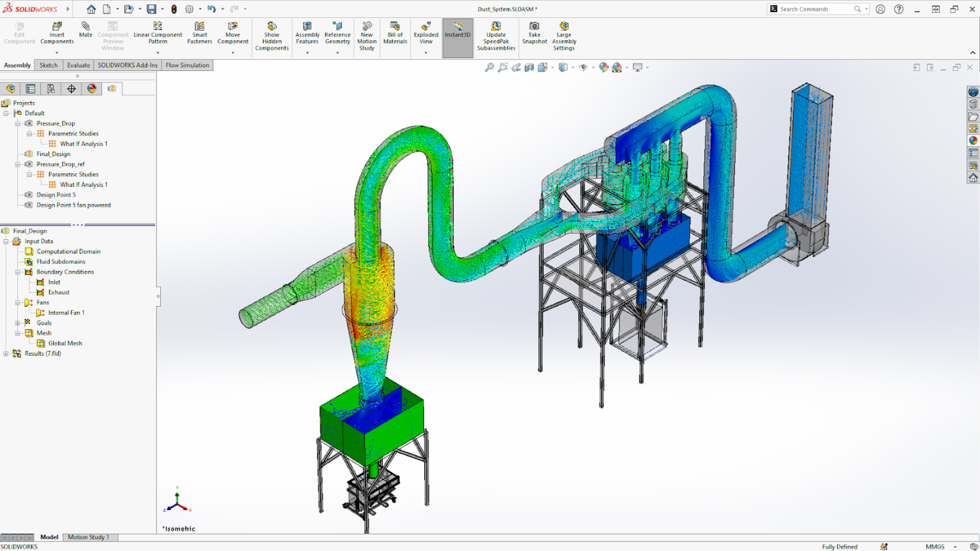Click Fully Defined in the status bar
The width and height of the screenshot is (980, 551).
click(x=839, y=546)
